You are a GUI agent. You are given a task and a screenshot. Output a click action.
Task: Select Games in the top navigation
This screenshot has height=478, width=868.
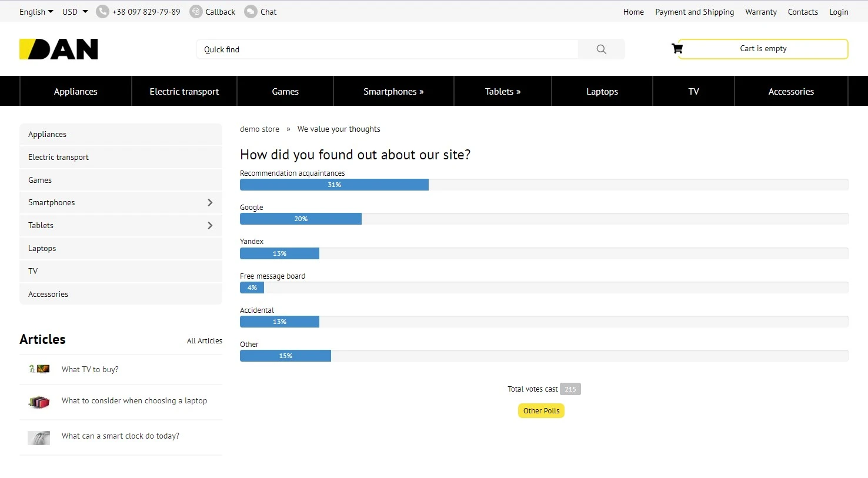[x=285, y=91]
